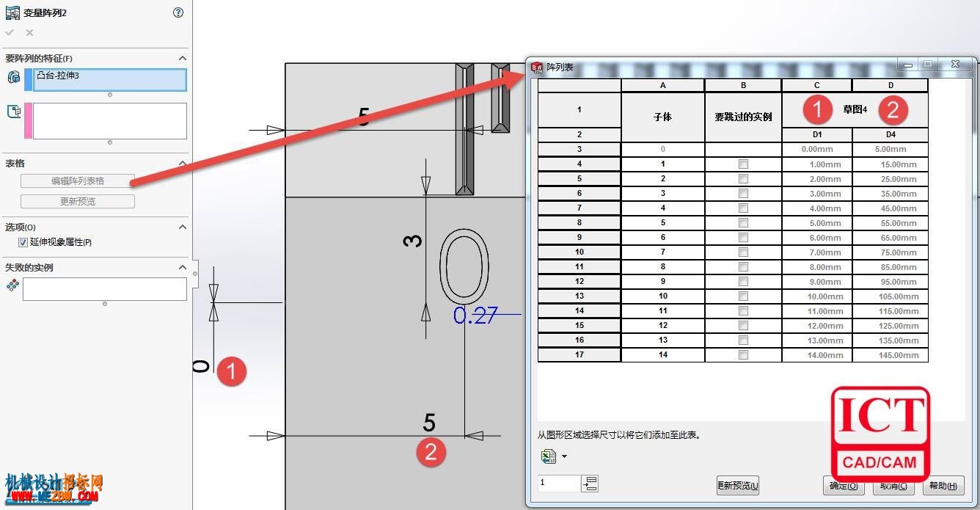980x510 pixels.
Task: Check skip-instance box for 子体 1 row
Action: tap(743, 164)
